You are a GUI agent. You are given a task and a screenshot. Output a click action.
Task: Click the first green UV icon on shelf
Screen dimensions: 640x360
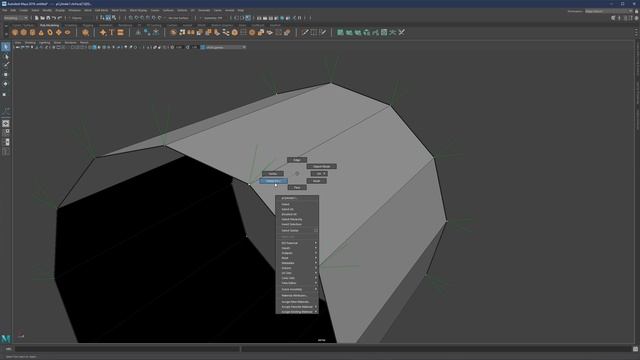[340, 33]
